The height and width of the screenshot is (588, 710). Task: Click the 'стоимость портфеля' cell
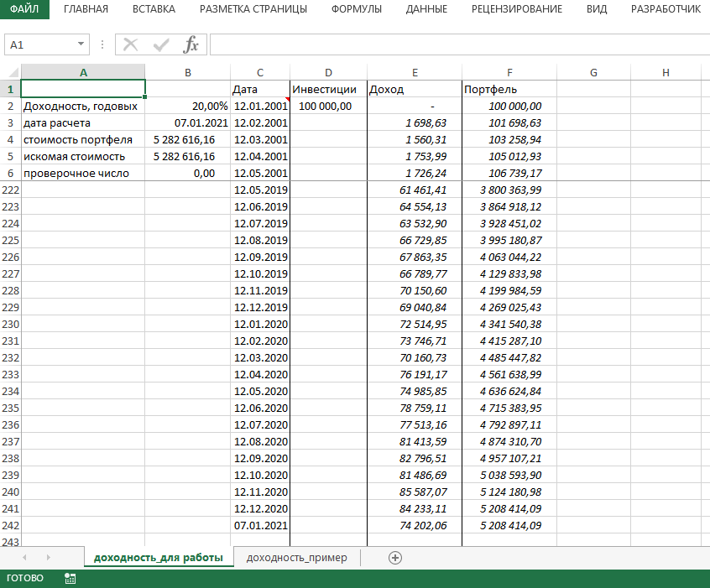click(x=83, y=139)
